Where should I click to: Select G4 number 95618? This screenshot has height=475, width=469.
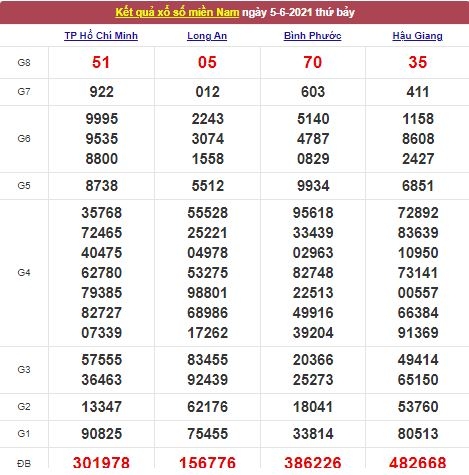pos(313,213)
